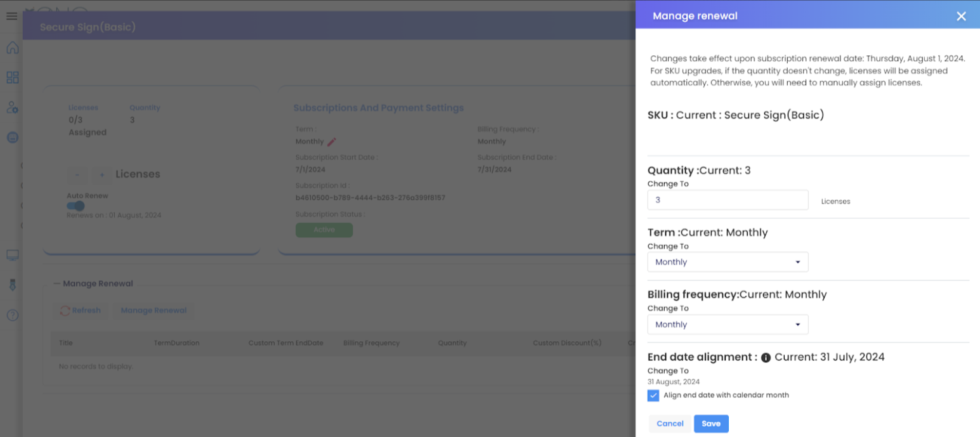
Task: Collapse the Manage Renewal section
Action: pos(56,284)
